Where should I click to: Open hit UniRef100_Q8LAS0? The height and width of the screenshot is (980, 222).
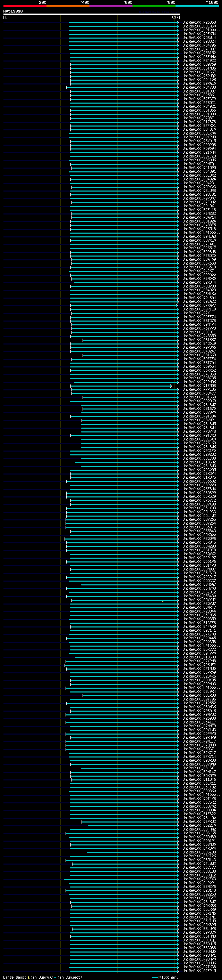tap(199, 26)
